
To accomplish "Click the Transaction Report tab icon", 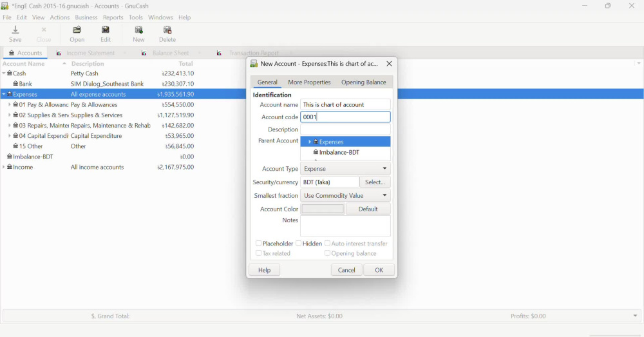I will tap(220, 53).
